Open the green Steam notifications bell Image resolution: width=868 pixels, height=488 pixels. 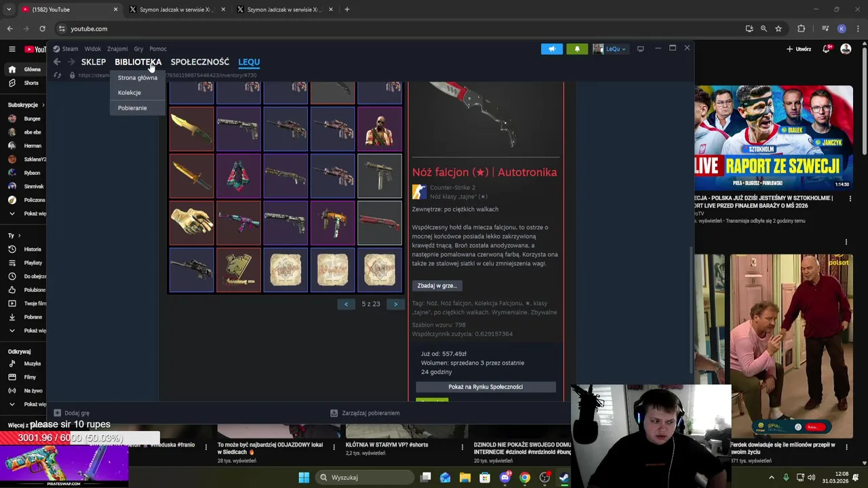(x=577, y=49)
